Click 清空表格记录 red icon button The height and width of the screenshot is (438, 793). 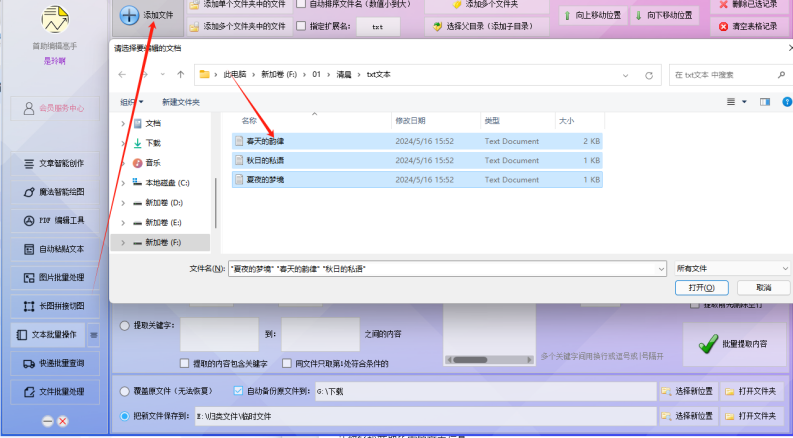751,26
